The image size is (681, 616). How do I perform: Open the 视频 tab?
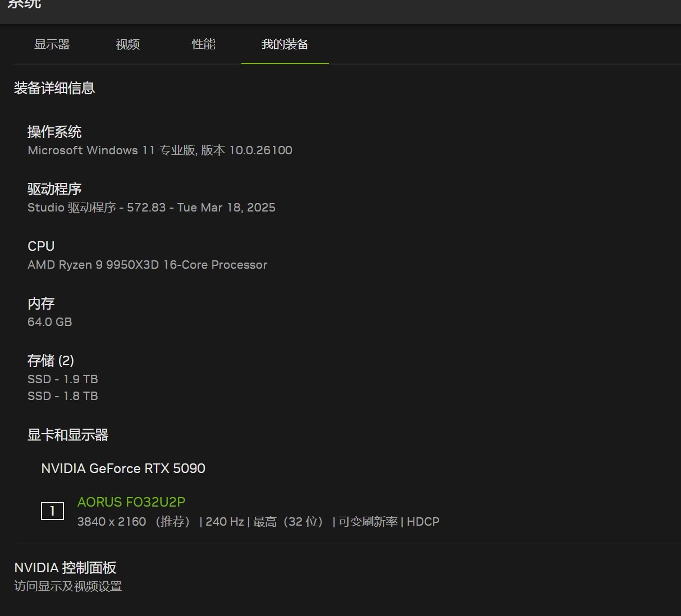tap(128, 44)
